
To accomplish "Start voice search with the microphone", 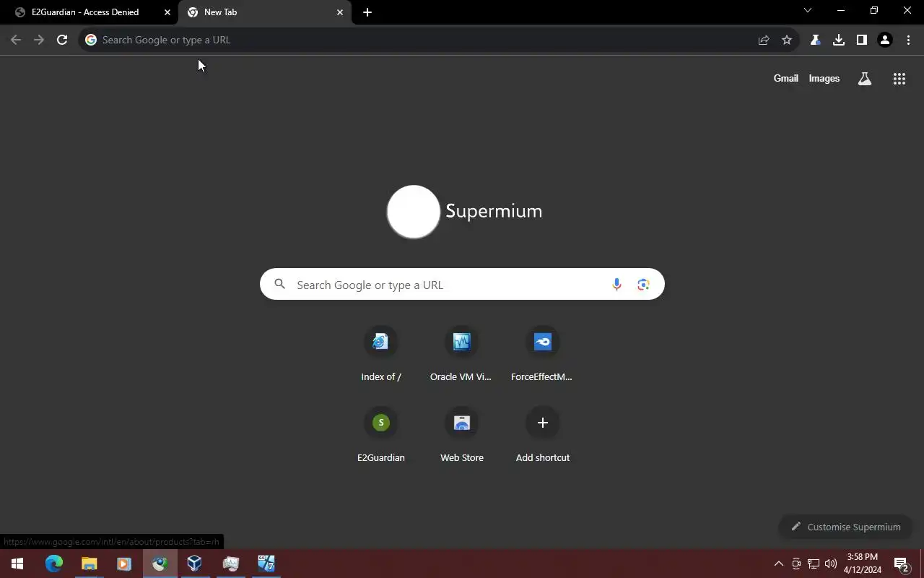I will click(x=616, y=285).
